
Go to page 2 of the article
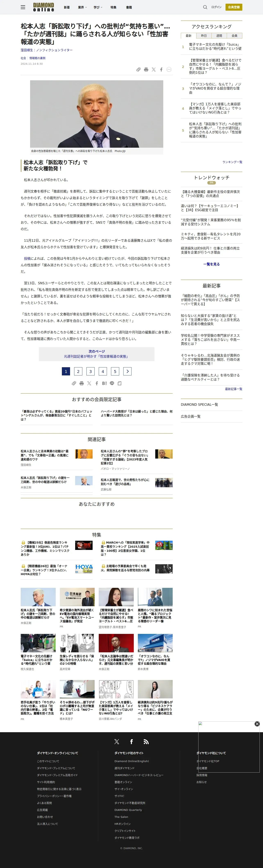[x=78, y=371]
